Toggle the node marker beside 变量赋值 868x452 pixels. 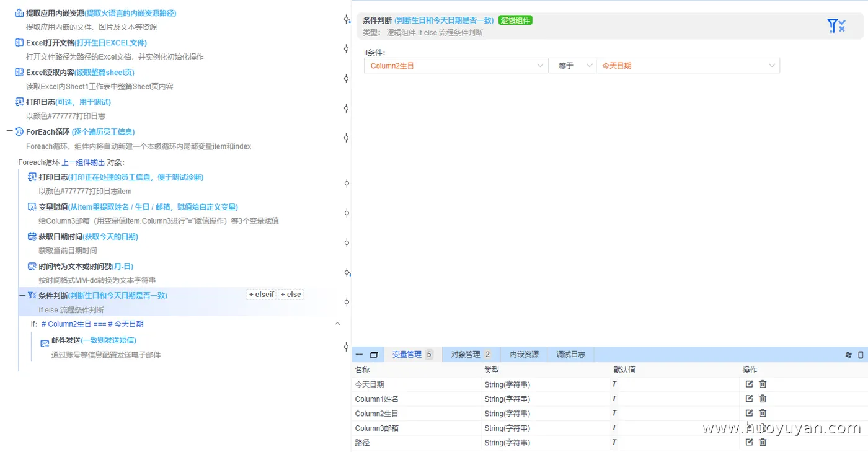pyautogui.click(x=347, y=213)
